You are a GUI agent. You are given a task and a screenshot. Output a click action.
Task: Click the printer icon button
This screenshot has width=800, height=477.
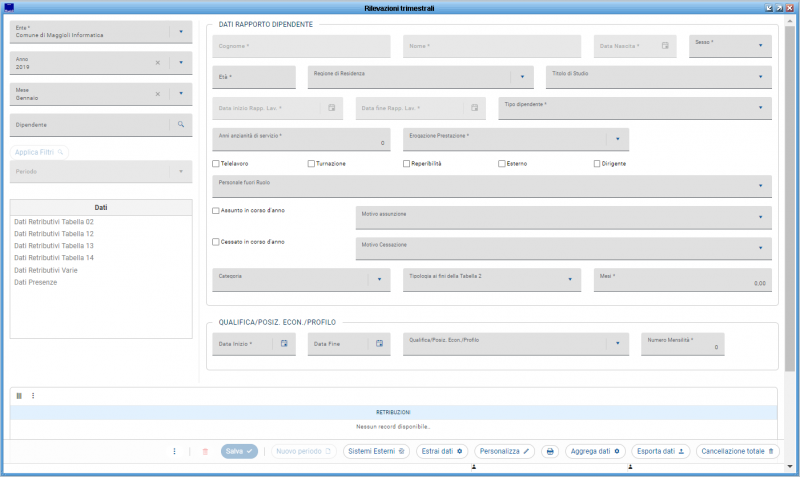tap(549, 452)
